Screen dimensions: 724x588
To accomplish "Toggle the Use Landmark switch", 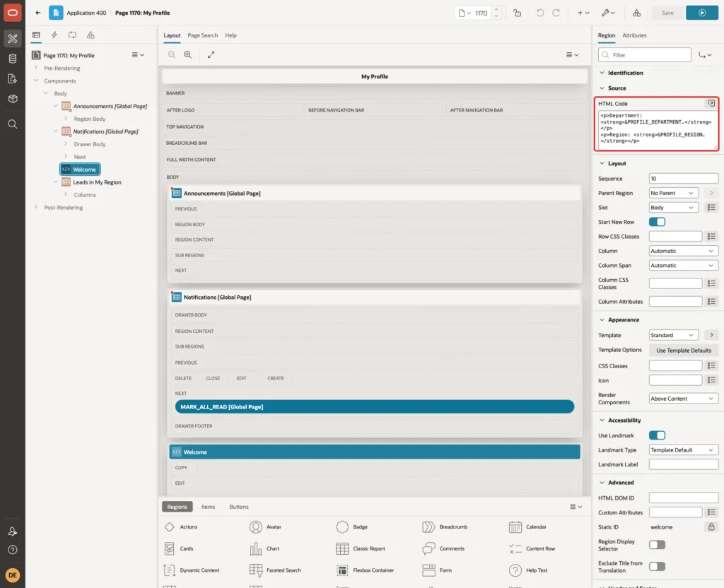I will tap(657, 435).
